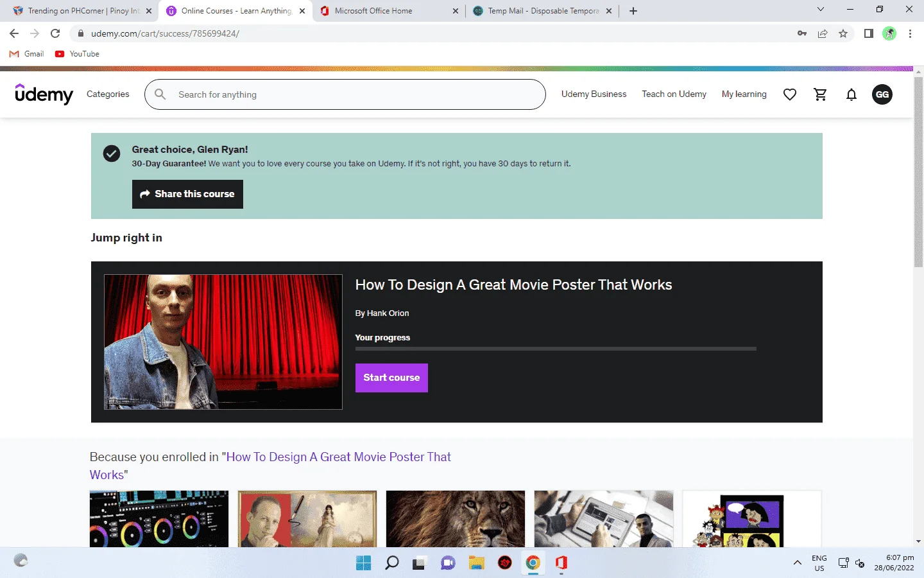The height and width of the screenshot is (578, 924).
Task: Open Teach on Udemy link
Action: [674, 94]
